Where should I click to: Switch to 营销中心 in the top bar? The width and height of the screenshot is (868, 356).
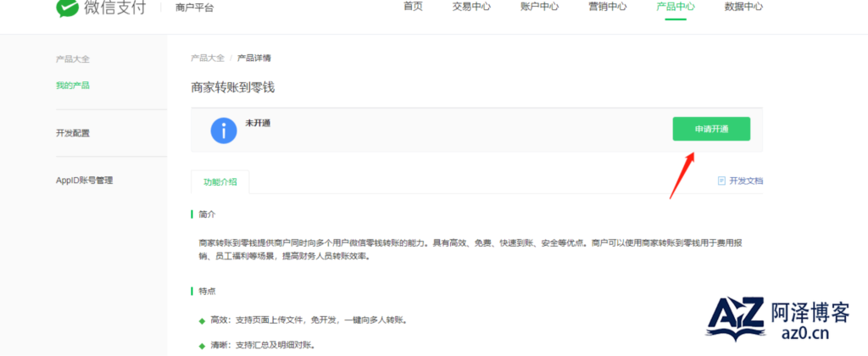coord(607,7)
